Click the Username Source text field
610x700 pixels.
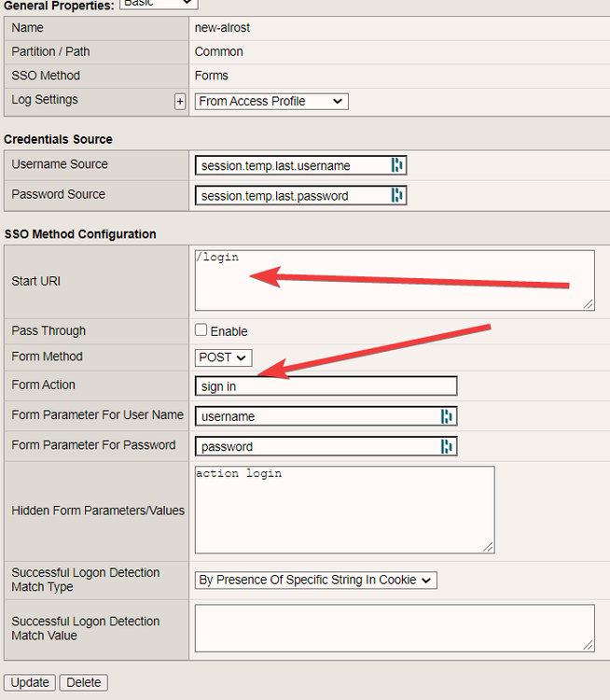coord(292,165)
